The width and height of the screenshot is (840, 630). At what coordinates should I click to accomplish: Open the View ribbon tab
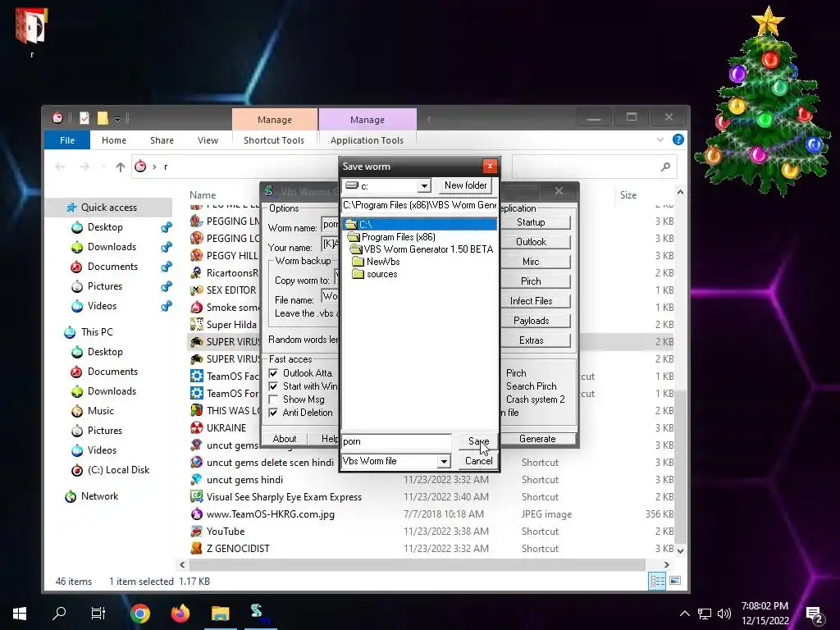click(208, 140)
